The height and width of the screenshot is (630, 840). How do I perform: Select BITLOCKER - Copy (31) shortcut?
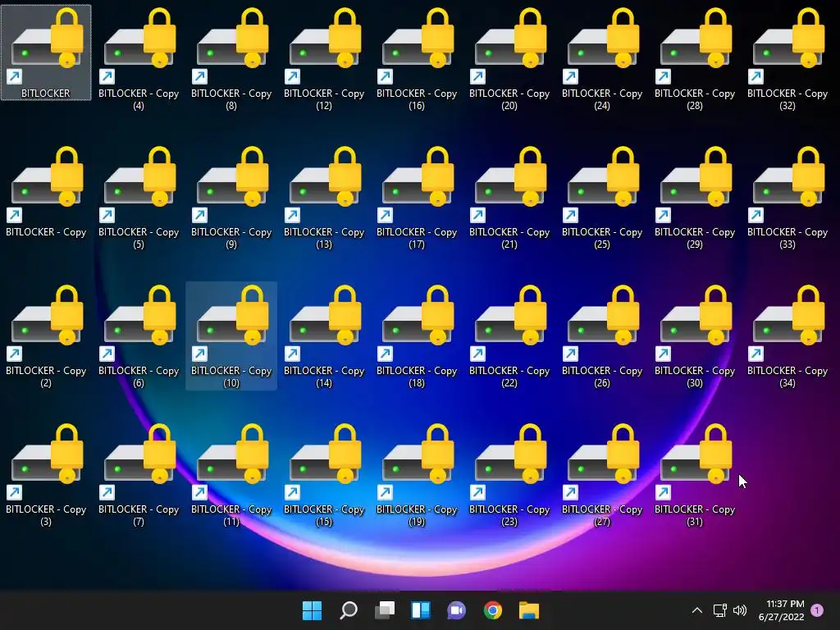click(x=695, y=475)
